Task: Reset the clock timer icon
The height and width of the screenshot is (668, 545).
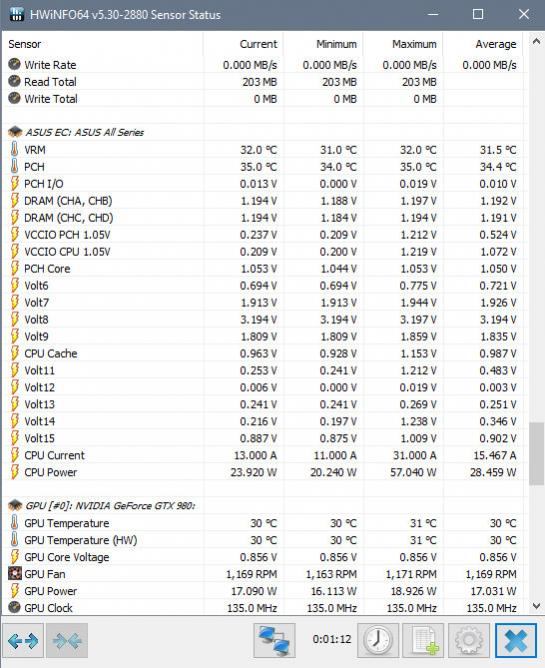Action: pyautogui.click(x=378, y=640)
